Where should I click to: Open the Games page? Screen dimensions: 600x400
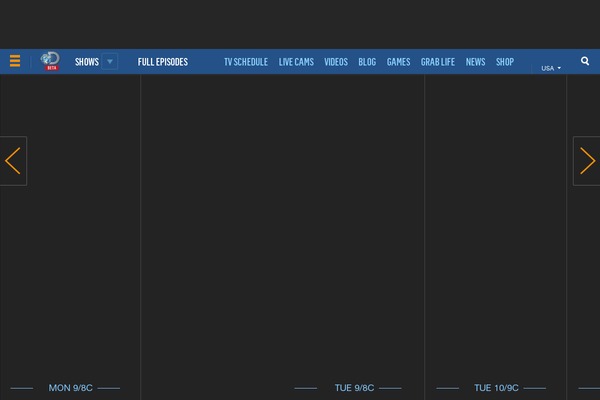pyautogui.click(x=398, y=62)
